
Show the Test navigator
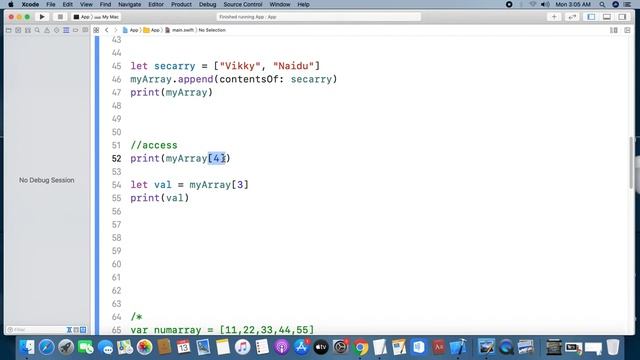pos(56,30)
